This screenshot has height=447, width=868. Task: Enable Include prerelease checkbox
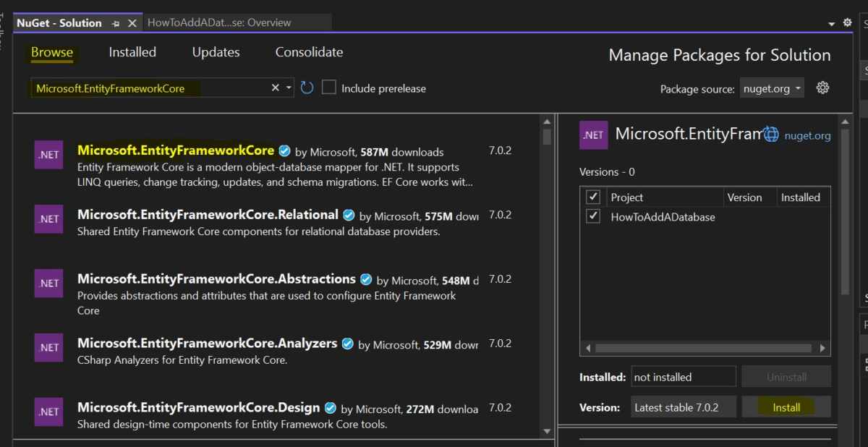tap(329, 88)
